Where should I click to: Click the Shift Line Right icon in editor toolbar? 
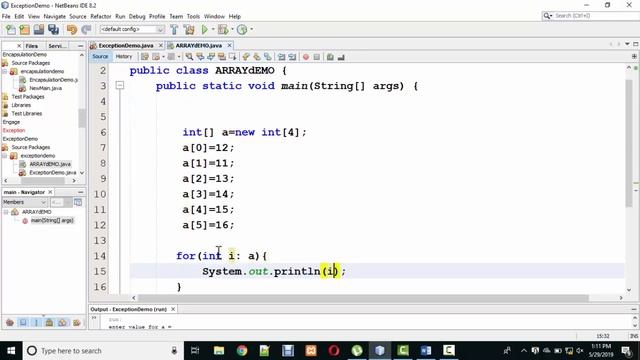click(292, 57)
